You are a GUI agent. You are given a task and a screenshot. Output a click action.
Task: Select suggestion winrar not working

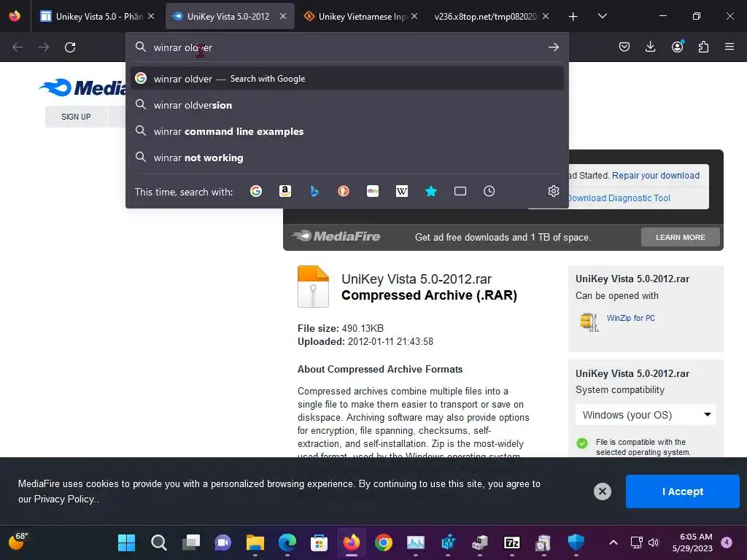pos(347,157)
